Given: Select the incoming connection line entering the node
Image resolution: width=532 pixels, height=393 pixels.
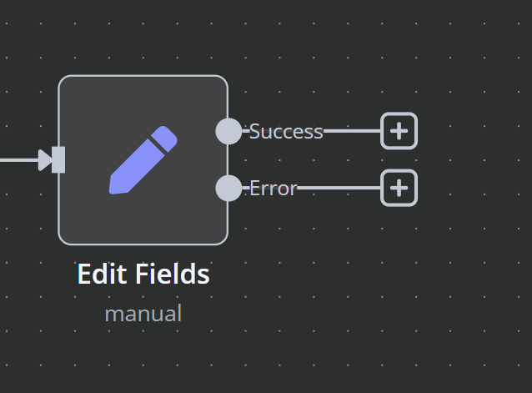Looking at the screenshot, I should (x=19, y=160).
